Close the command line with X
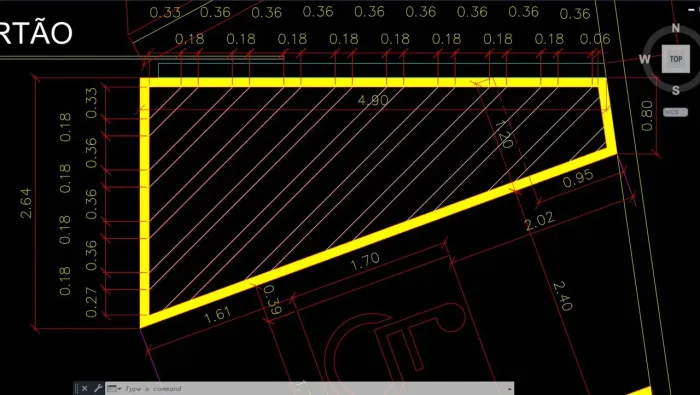 (x=84, y=388)
